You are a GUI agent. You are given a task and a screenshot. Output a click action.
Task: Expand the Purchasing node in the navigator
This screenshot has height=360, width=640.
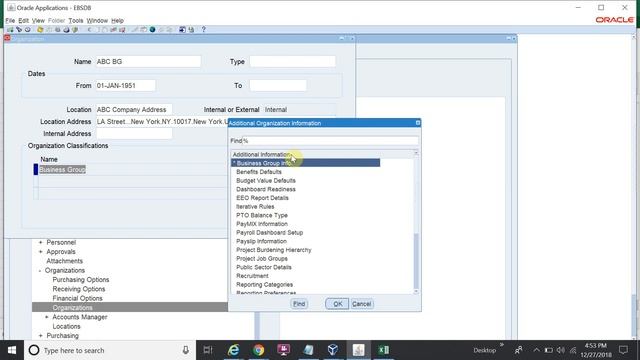(40, 336)
